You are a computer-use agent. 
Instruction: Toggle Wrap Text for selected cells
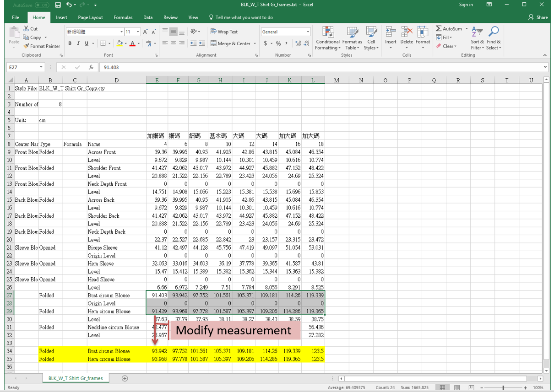[x=224, y=32]
